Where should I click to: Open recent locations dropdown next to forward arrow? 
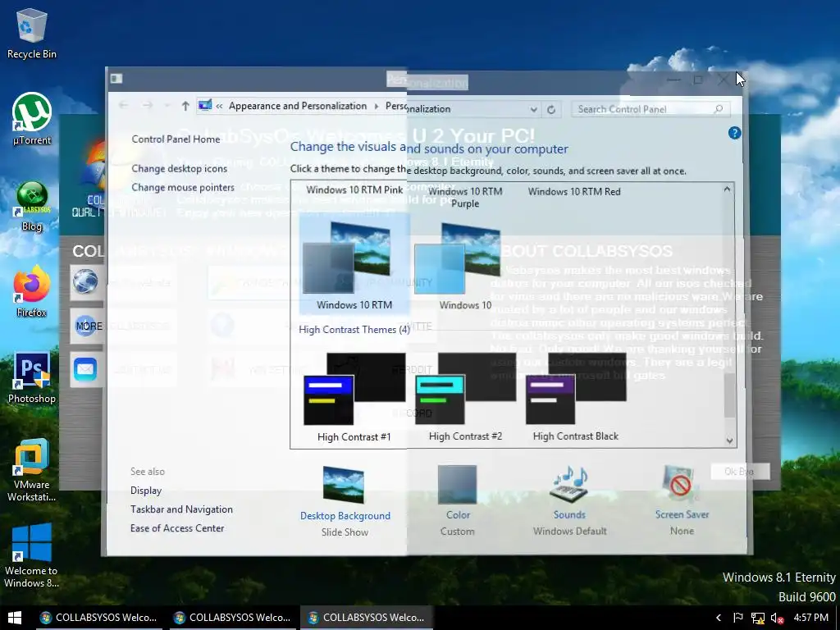167,106
